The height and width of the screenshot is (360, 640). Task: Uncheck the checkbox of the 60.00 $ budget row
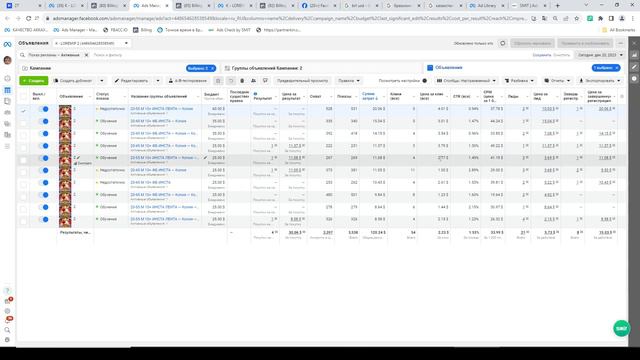coord(23,111)
